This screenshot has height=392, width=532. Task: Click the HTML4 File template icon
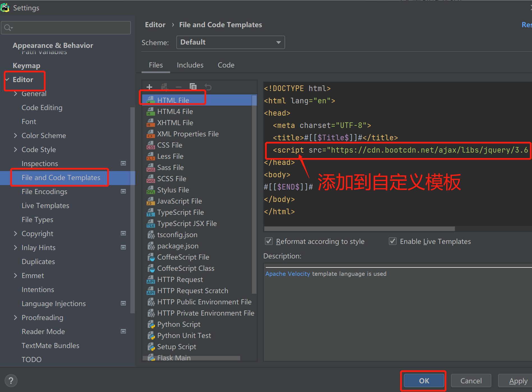click(151, 111)
